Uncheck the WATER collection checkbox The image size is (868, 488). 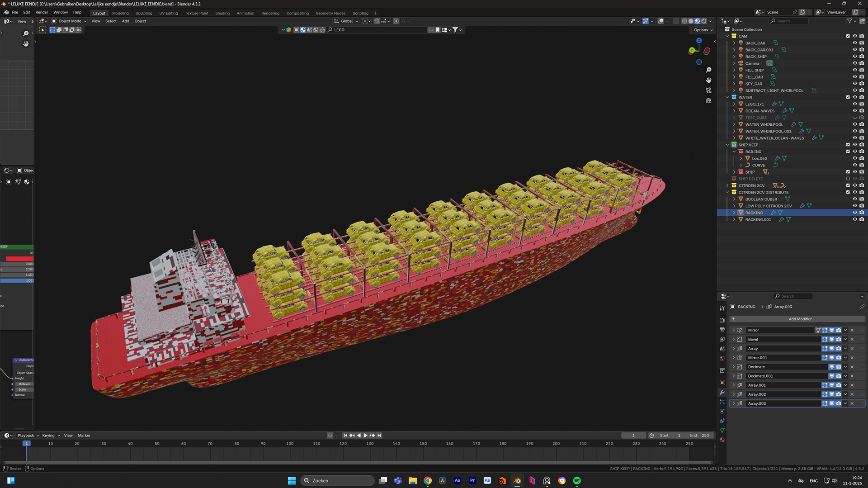click(848, 97)
